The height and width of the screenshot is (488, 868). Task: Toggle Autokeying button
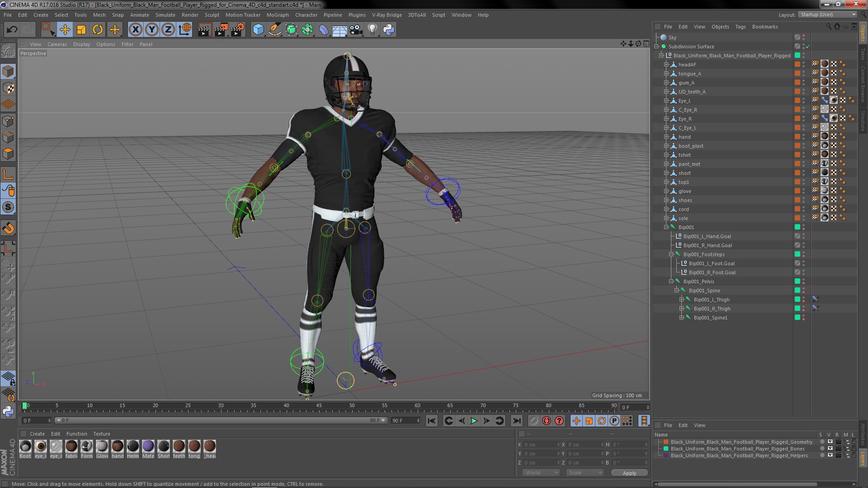(x=547, y=421)
